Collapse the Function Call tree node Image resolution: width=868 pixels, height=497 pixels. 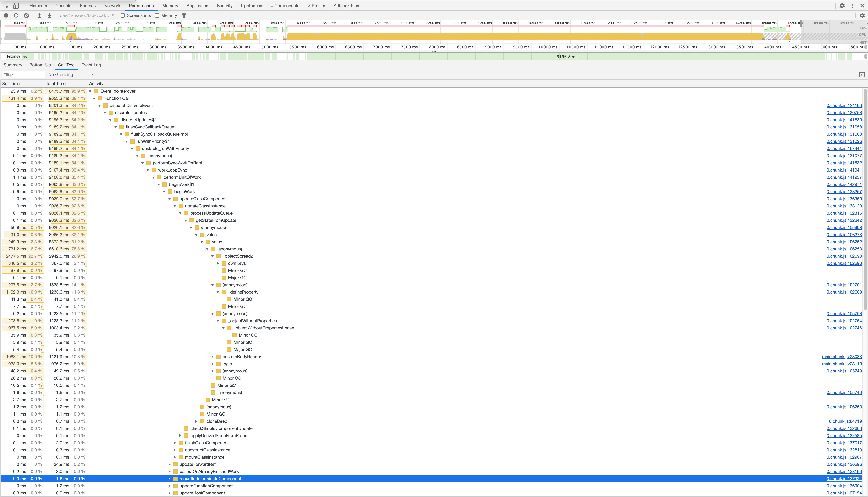[x=94, y=98]
